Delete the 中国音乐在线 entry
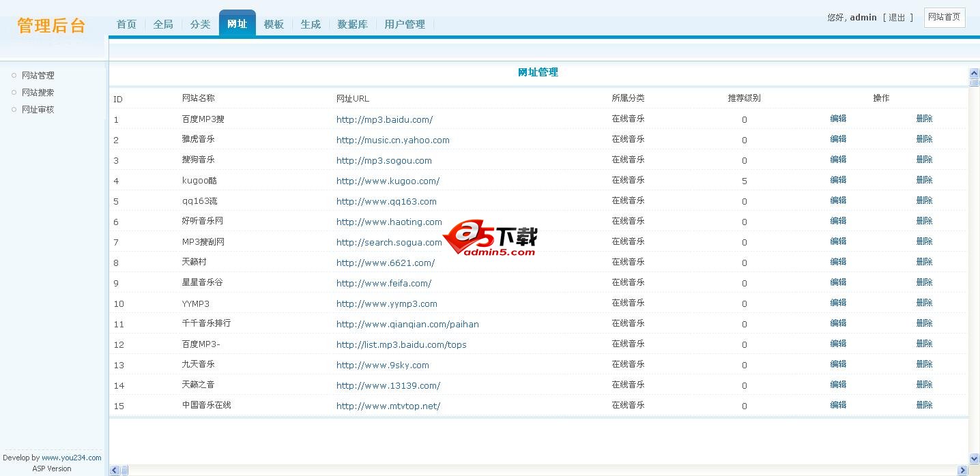Viewport: 980px width, 476px height. point(924,405)
